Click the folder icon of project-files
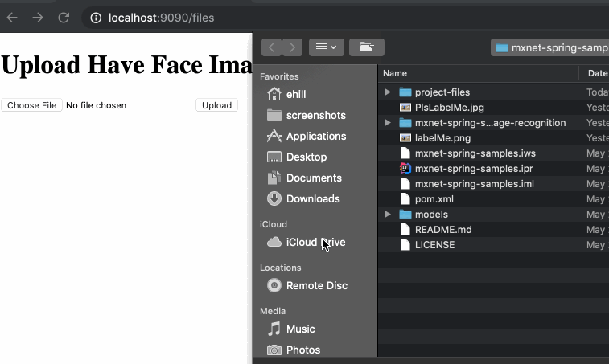 point(405,92)
